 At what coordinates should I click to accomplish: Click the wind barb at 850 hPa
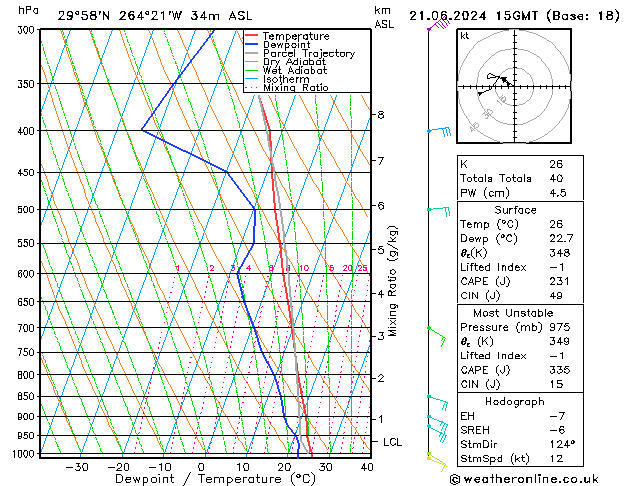438,402
